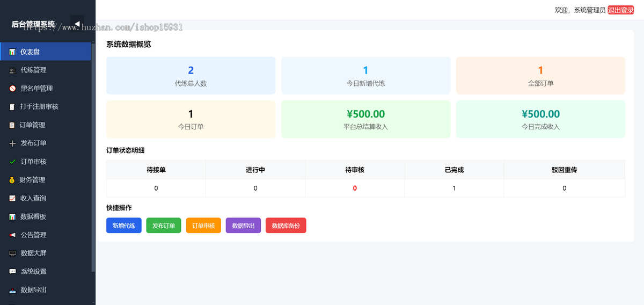
Task: Click the 欢迎，系统管理员 greeting text
Action: tap(580, 10)
